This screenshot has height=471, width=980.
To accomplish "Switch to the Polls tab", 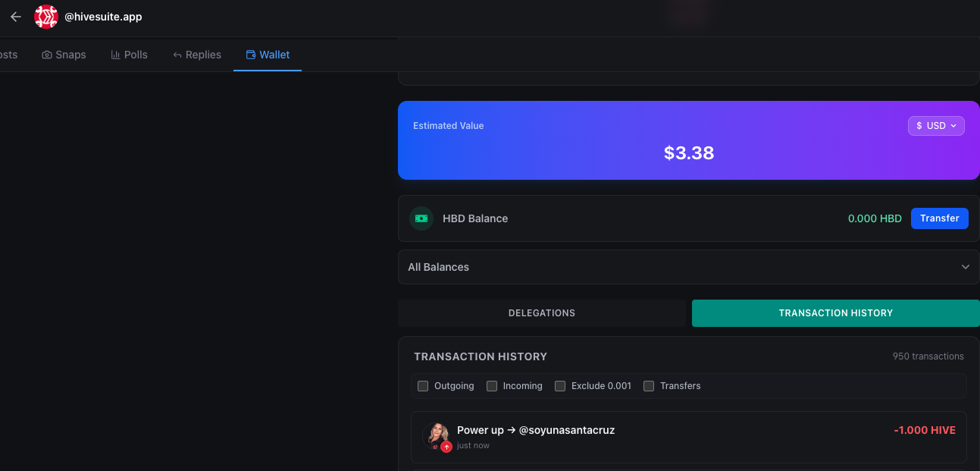I will point(129,55).
